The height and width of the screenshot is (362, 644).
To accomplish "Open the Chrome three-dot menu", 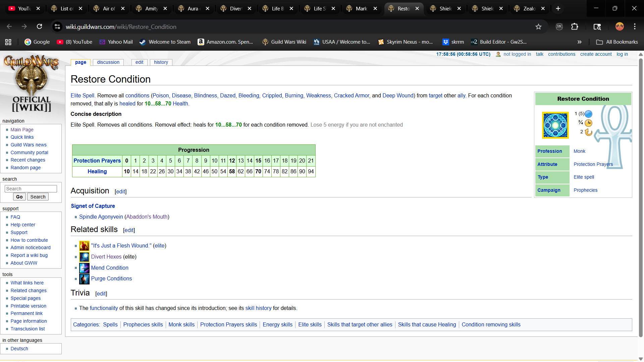I will [635, 27].
